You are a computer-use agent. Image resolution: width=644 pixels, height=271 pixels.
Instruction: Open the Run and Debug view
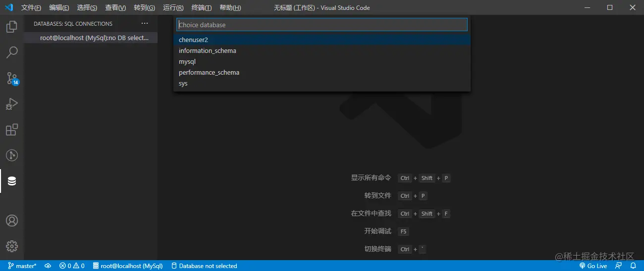(12, 104)
